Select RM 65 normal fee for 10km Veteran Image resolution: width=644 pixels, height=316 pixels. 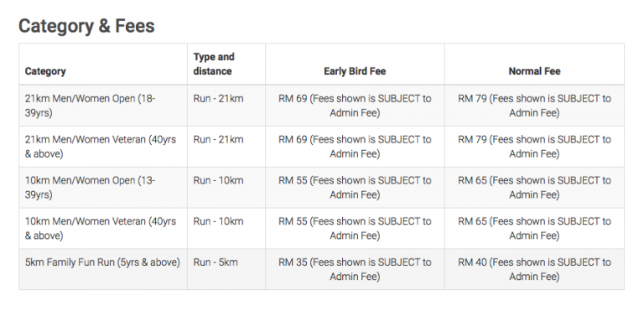click(534, 228)
